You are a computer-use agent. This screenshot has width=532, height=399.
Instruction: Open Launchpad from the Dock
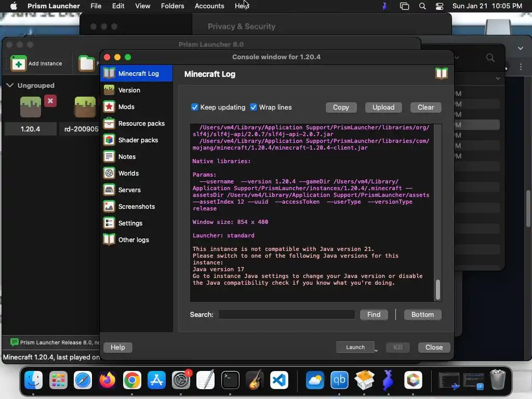pyautogui.click(x=58, y=380)
